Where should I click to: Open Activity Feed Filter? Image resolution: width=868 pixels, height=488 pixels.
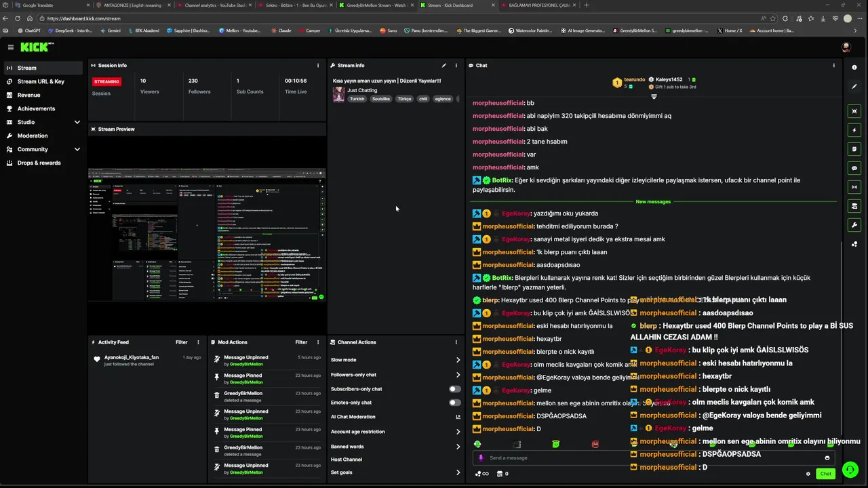(x=181, y=342)
